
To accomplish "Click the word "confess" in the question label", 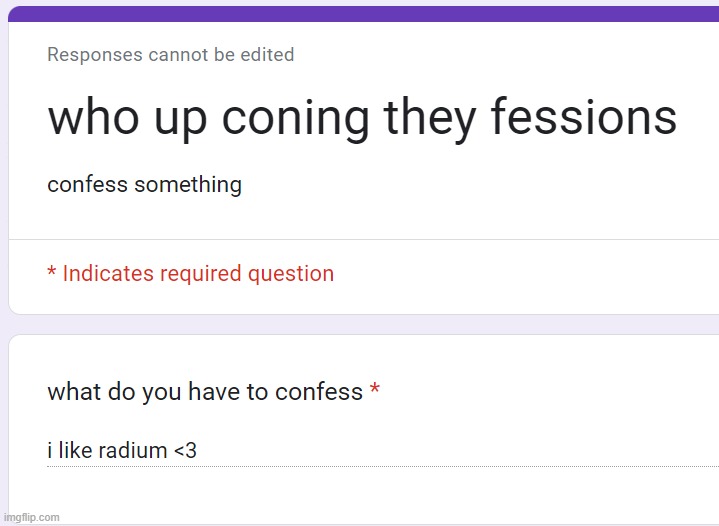I will point(319,392).
